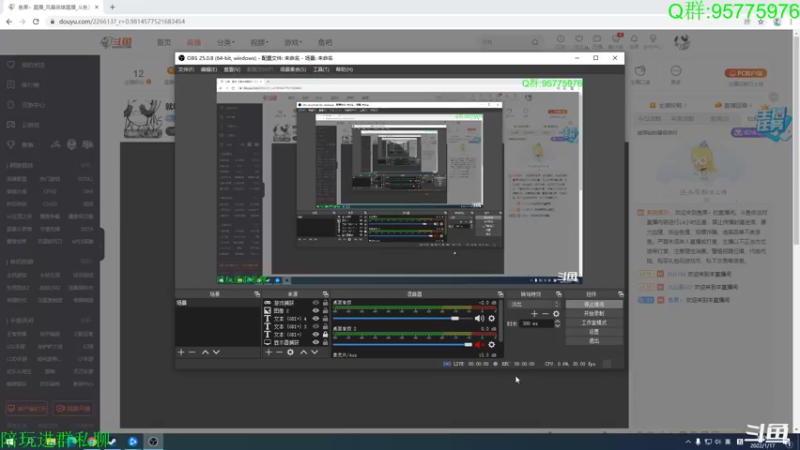Bookmark page with Chrome star icon
Screen dimensions: 800x450
[x=761, y=21]
